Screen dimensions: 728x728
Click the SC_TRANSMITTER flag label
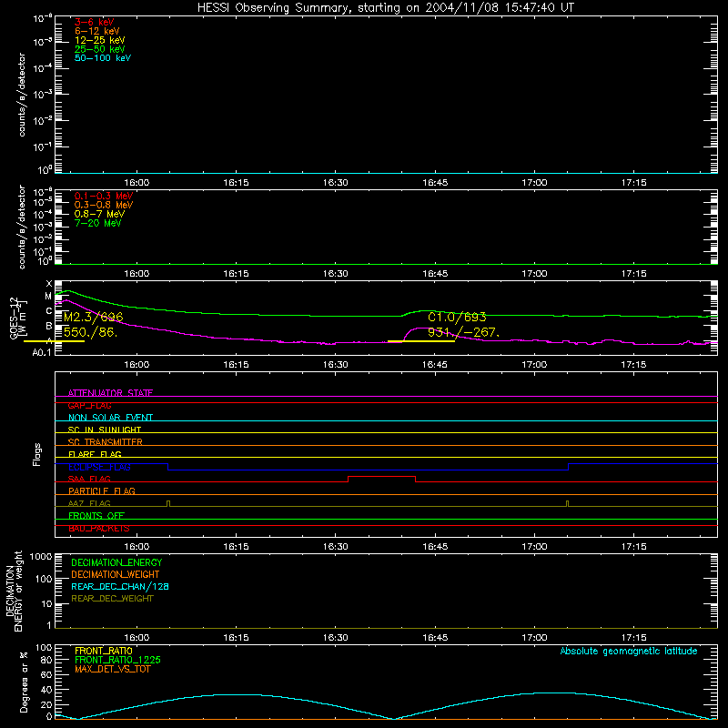(x=106, y=442)
